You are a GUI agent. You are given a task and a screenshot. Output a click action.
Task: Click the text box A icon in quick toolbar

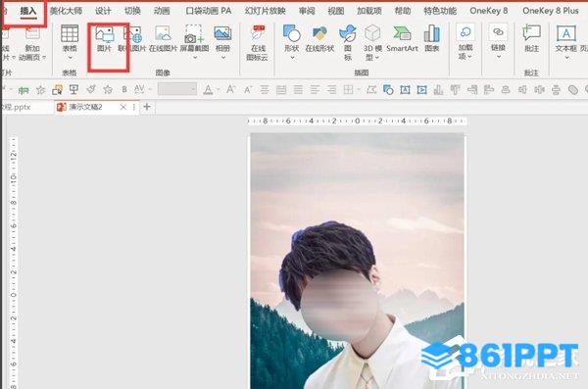click(x=405, y=89)
